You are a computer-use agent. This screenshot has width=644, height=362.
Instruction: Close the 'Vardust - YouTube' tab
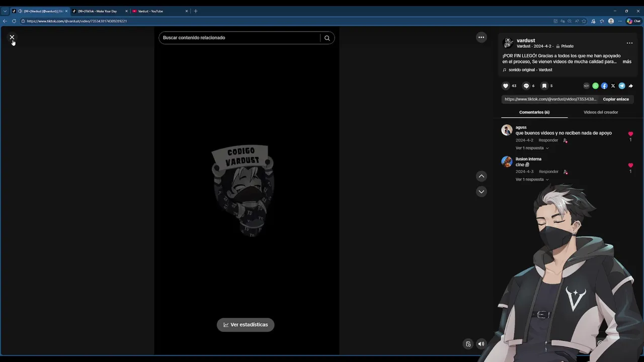click(186, 11)
